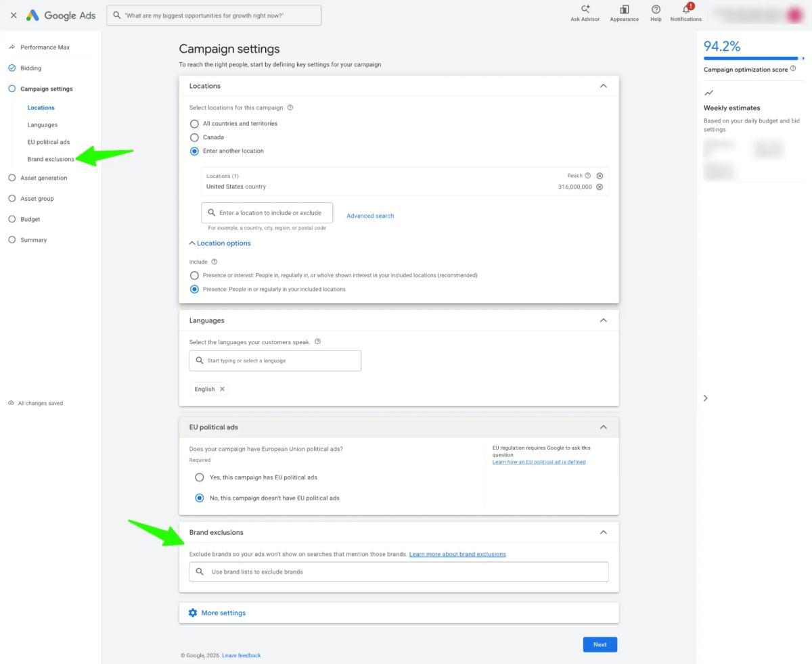Image resolution: width=812 pixels, height=664 pixels.
Task: Select No, campaign doesn't have EU political ads
Action: coord(200,498)
